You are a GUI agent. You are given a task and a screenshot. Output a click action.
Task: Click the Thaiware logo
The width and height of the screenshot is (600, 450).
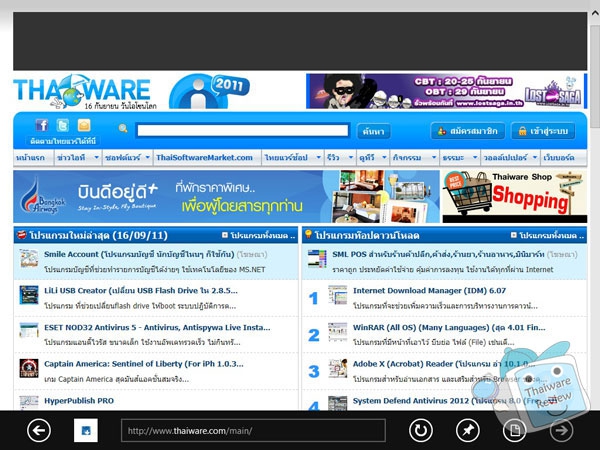point(82,91)
